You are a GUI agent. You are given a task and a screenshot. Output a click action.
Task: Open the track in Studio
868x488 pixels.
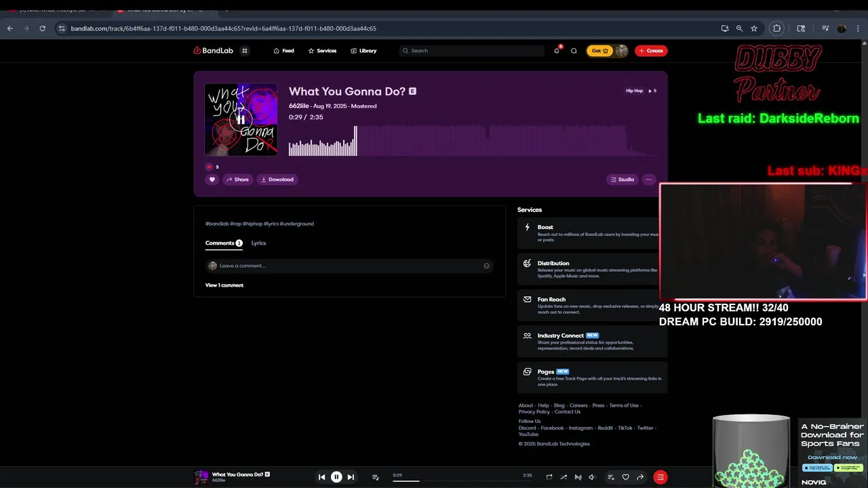623,180
